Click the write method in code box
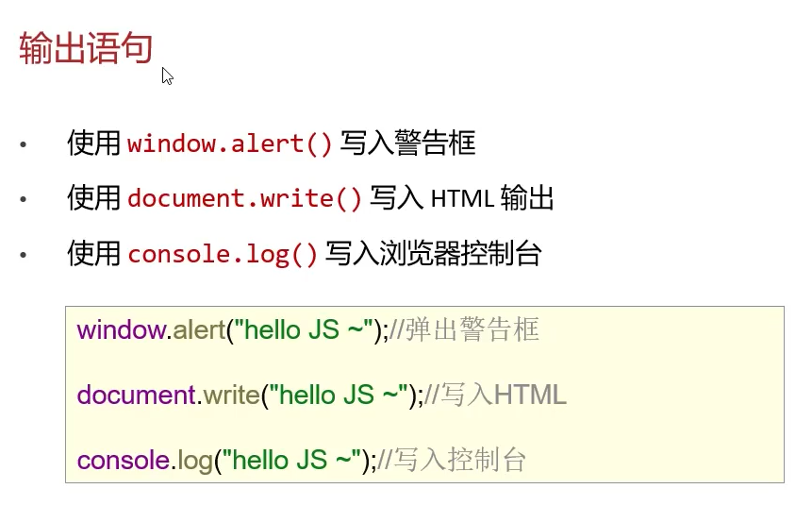 pos(231,395)
